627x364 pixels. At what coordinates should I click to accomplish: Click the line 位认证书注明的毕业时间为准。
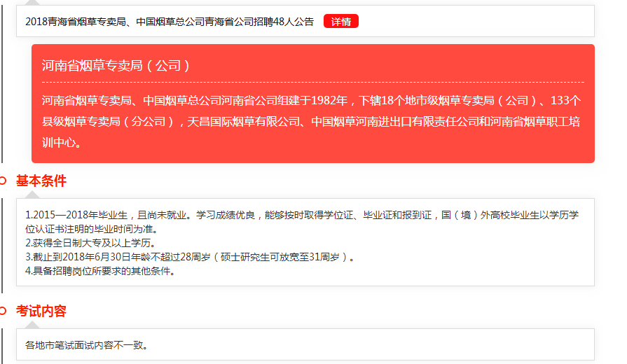[x=92, y=229]
